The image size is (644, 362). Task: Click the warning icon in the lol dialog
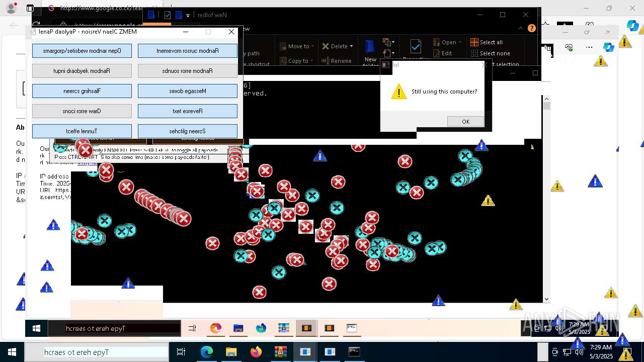pos(399,92)
